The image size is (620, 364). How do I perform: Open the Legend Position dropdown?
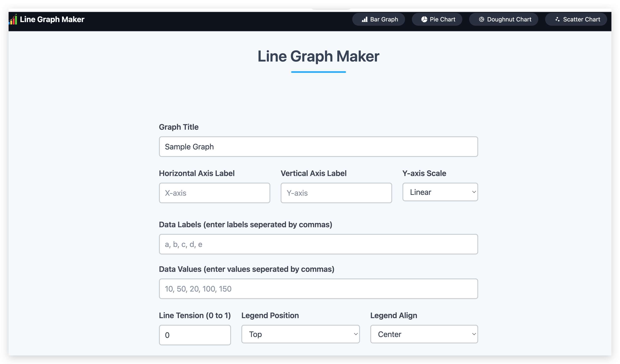point(301,334)
